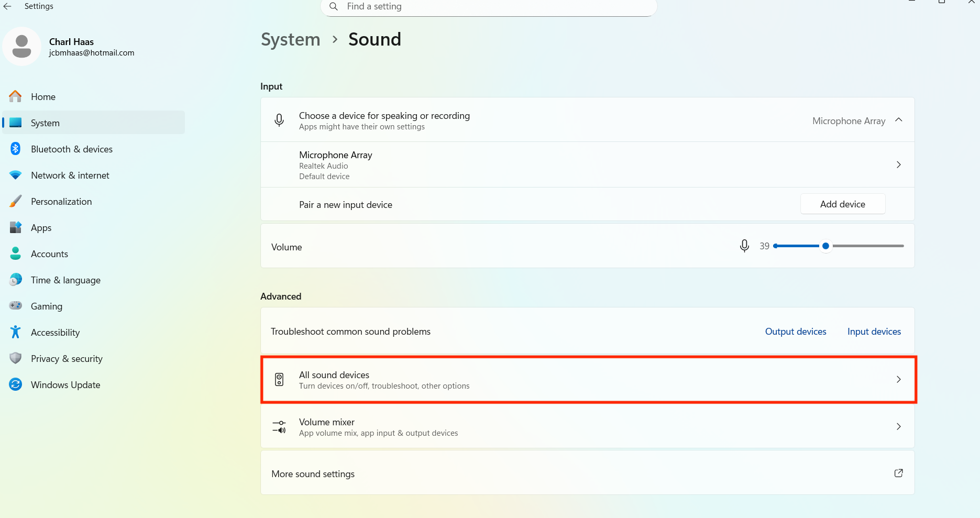Select the Network & internet globe icon
The width and height of the screenshot is (980, 518).
click(15, 175)
